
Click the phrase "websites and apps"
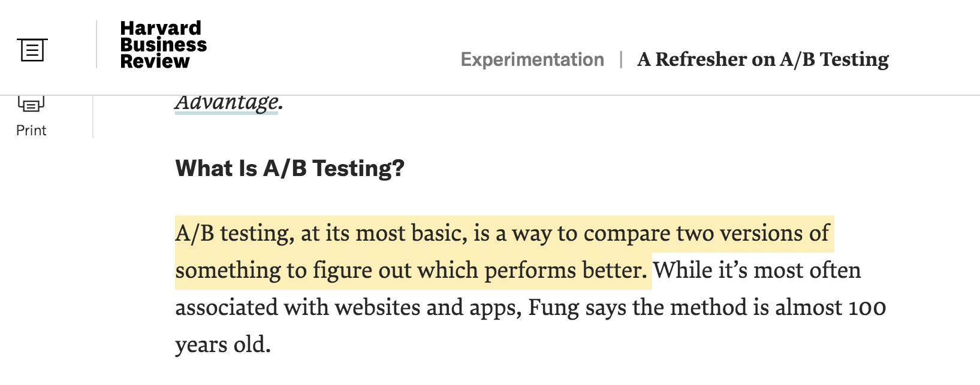(x=427, y=308)
